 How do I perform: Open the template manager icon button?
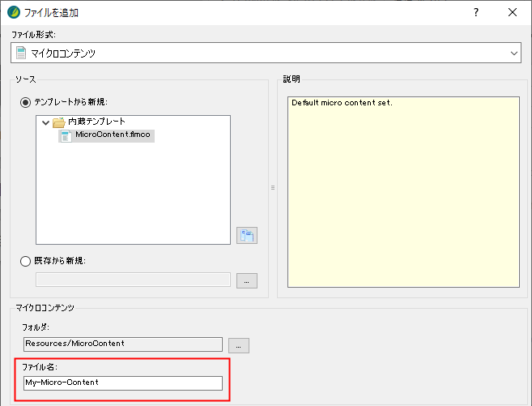point(246,235)
